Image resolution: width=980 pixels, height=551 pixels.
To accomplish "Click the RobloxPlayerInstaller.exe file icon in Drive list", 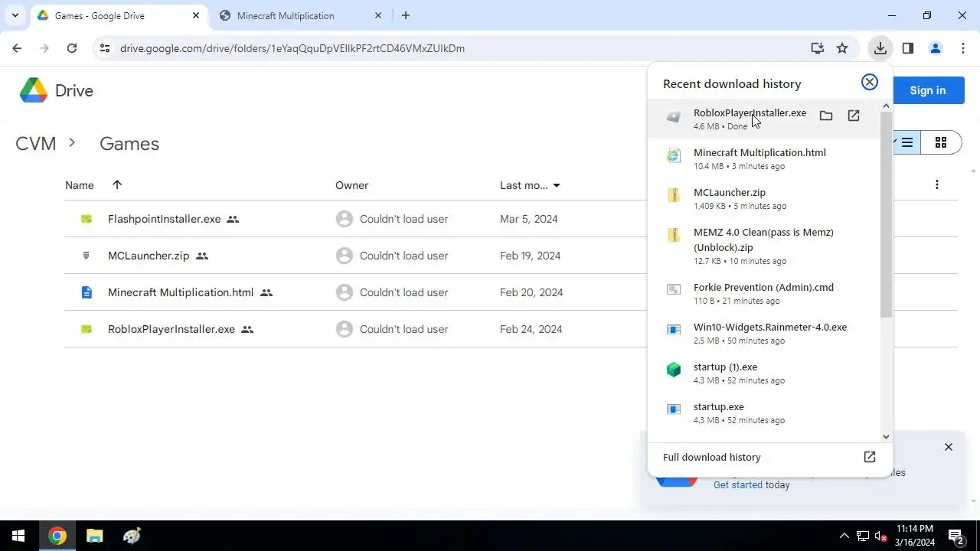I will 87,329.
